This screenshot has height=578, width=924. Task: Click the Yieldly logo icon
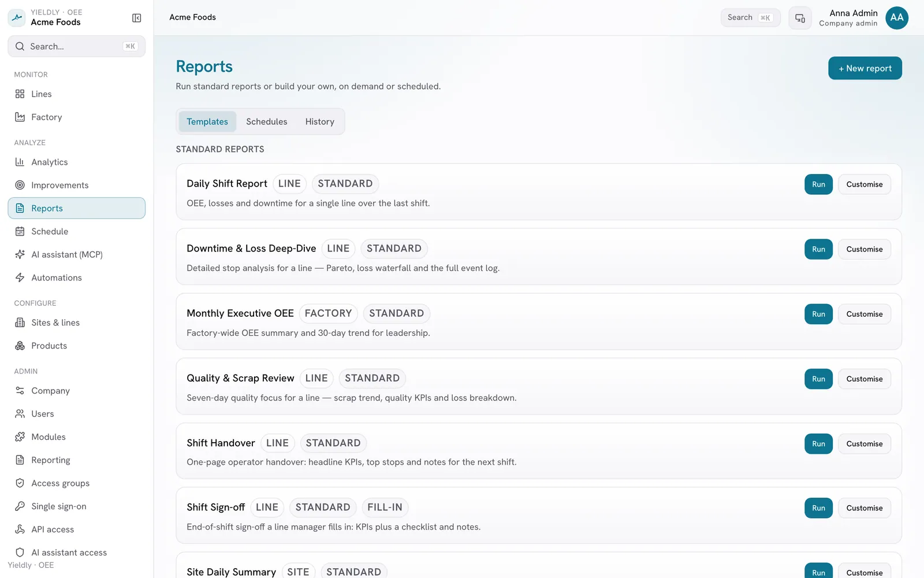[17, 17]
